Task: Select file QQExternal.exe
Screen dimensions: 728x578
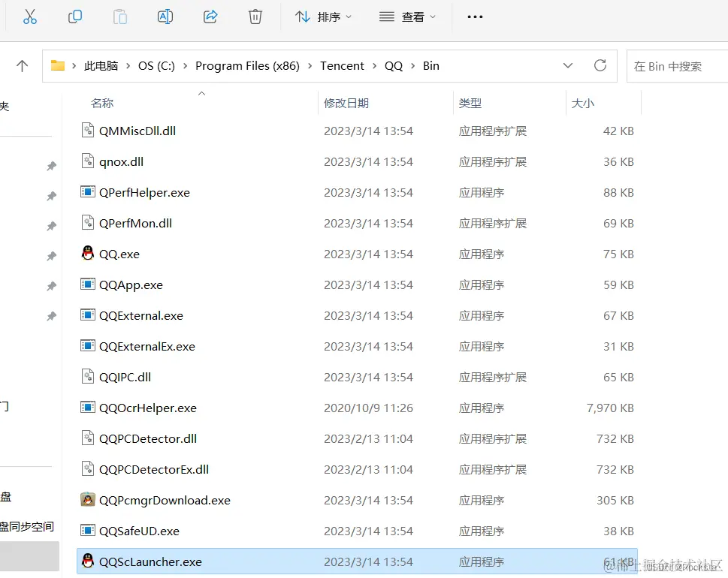Action: [141, 315]
